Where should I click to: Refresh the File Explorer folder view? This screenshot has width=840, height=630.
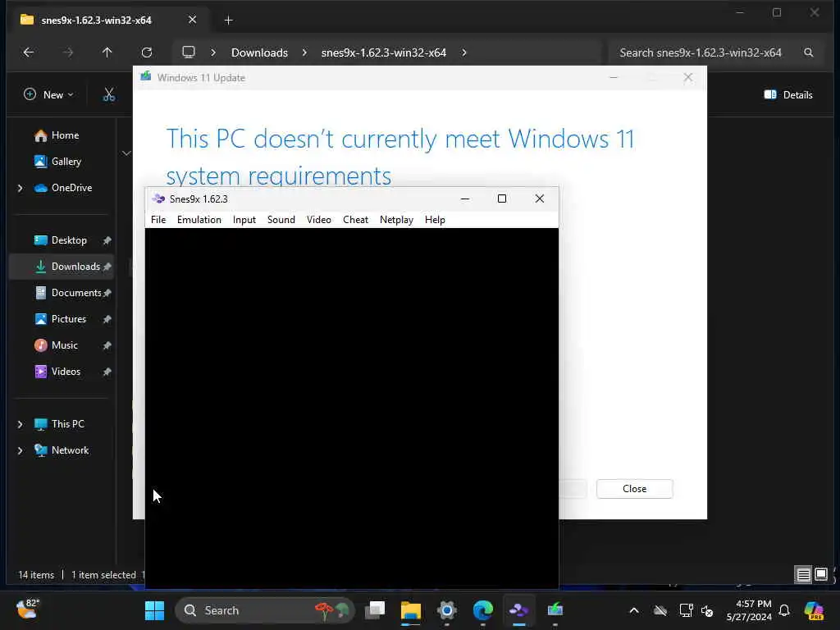(x=147, y=52)
